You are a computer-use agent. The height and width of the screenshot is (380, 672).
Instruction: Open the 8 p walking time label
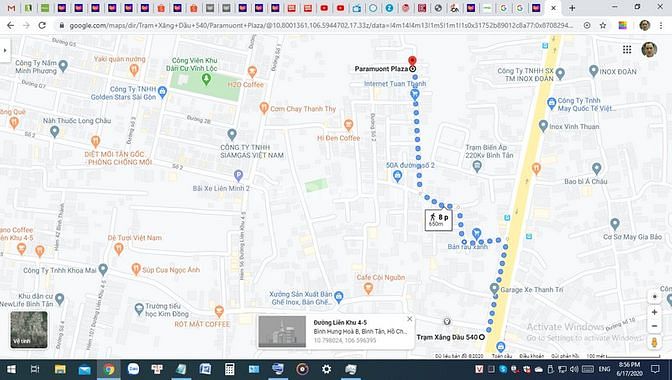pos(438,220)
